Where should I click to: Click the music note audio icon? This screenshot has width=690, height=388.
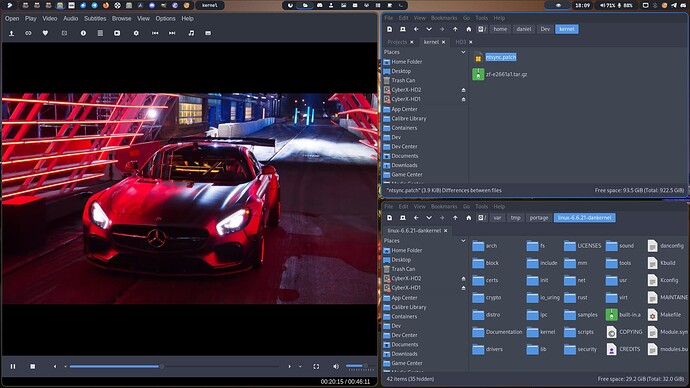[x=191, y=33]
